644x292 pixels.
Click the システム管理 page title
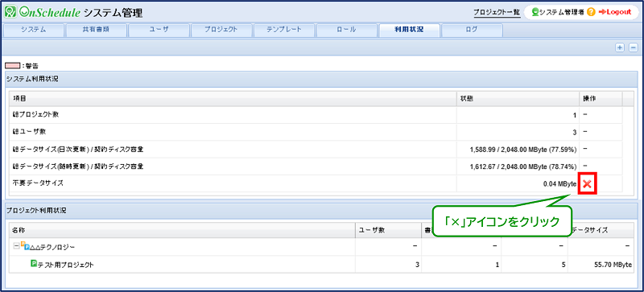pos(113,13)
